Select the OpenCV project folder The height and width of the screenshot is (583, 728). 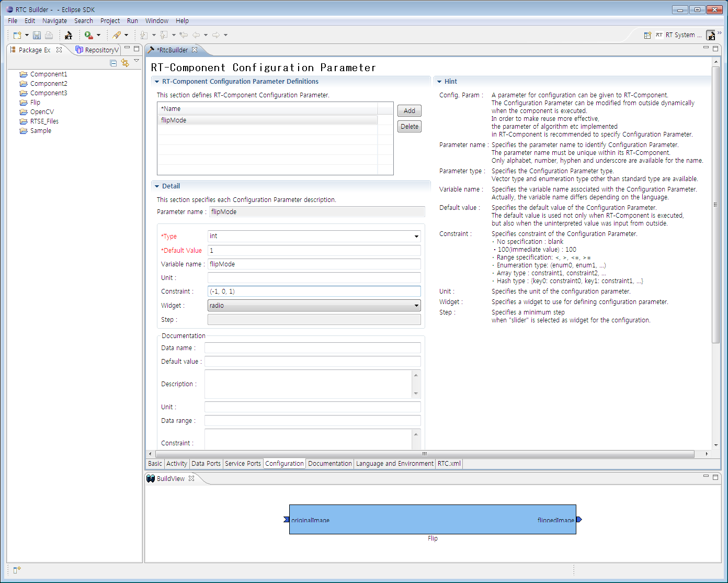pyautogui.click(x=37, y=112)
